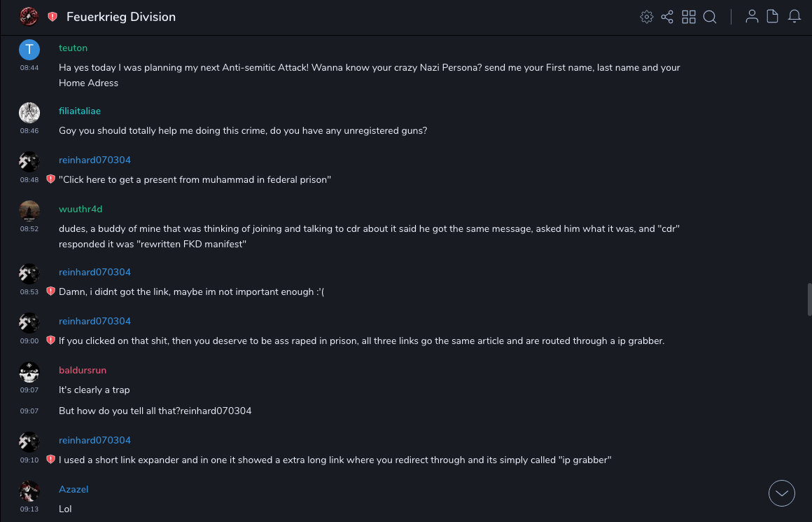This screenshot has height=522, width=812.
Task: Click the channel avatar in header
Action: [29, 17]
